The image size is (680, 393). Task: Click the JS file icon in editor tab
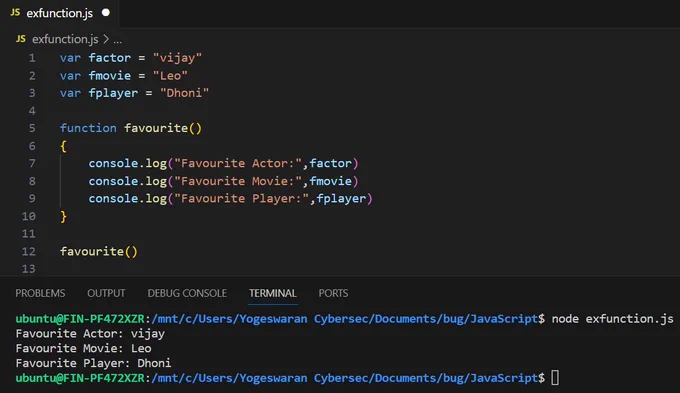tap(15, 13)
